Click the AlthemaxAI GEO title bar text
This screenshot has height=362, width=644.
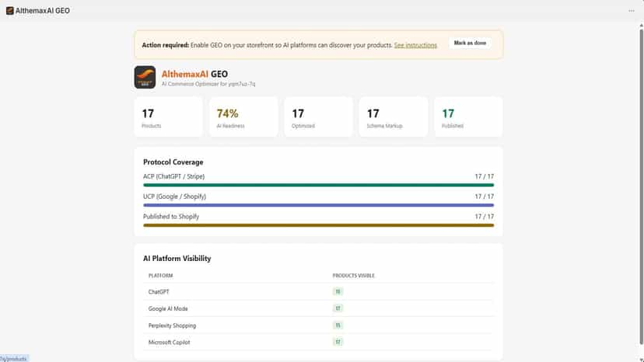(43, 11)
